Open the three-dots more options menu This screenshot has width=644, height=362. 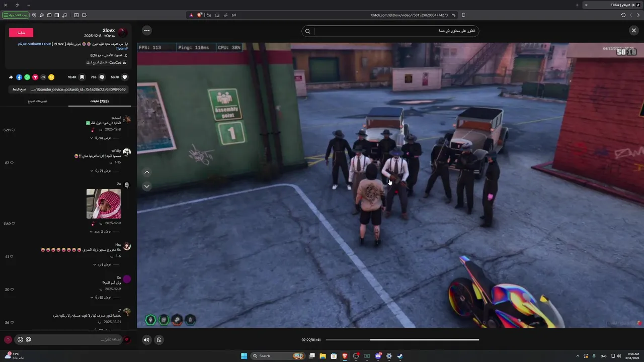pos(146,31)
